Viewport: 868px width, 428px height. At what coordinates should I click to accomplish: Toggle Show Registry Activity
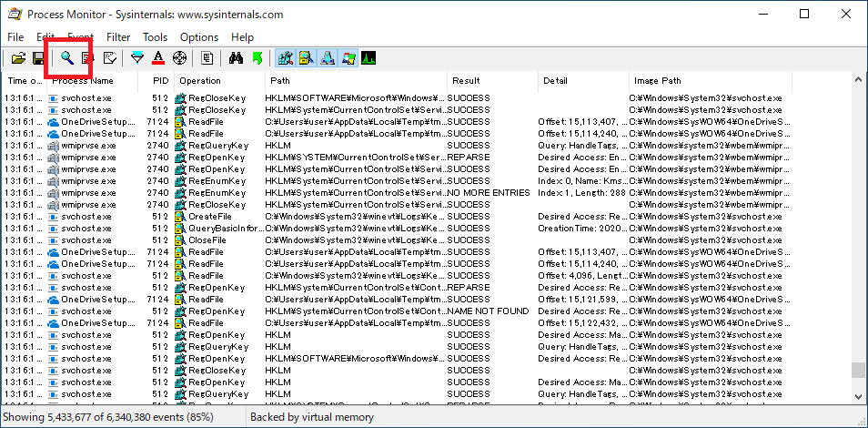tap(286, 57)
